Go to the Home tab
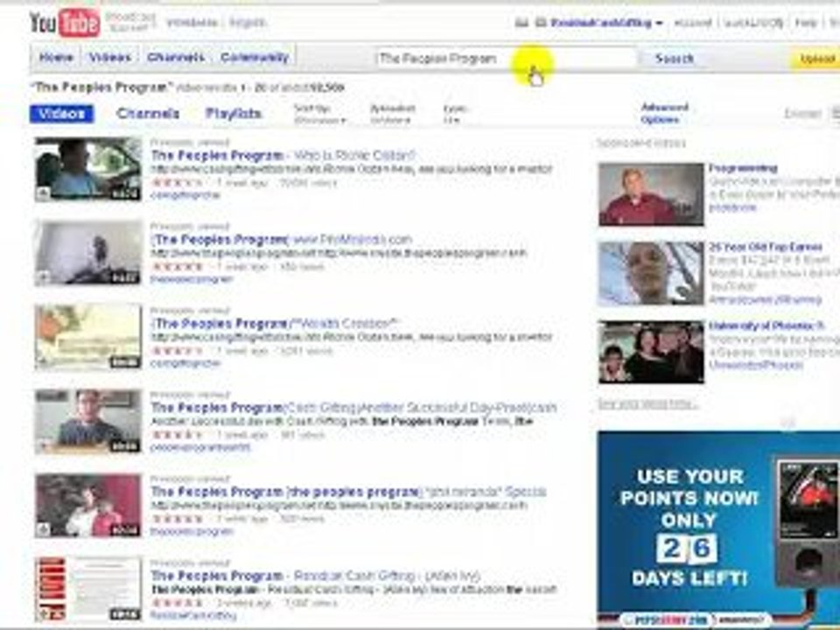 coord(56,58)
